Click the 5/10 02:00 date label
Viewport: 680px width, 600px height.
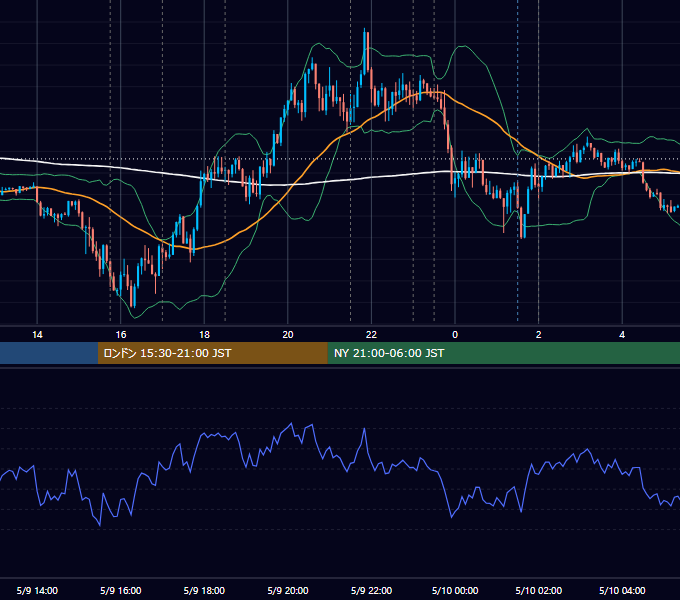[x=539, y=590]
